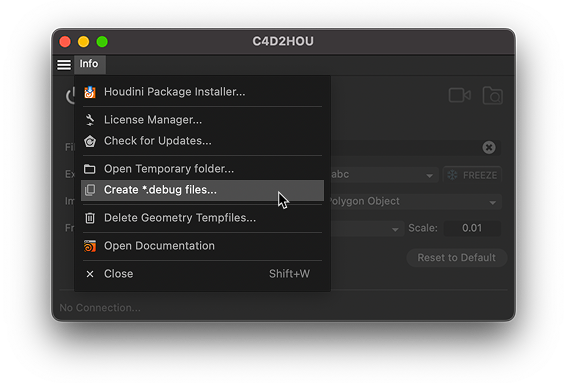Close the C4D2HOU window

(x=65, y=42)
